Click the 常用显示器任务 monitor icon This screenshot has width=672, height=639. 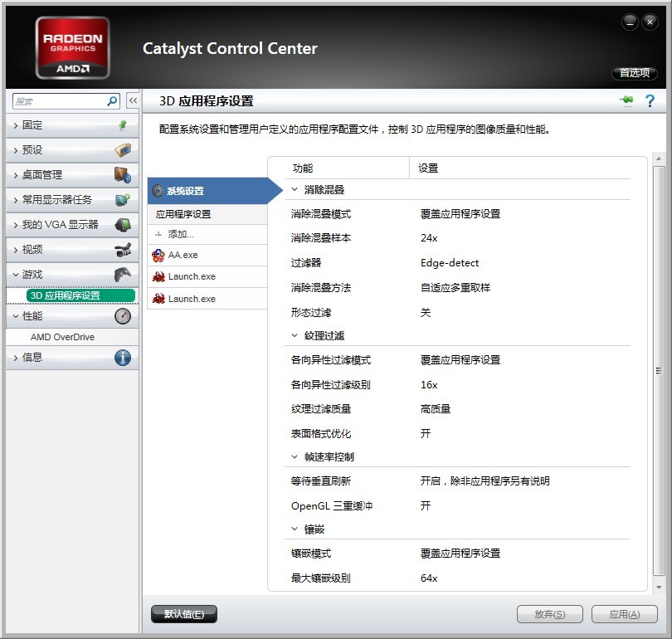click(x=123, y=200)
